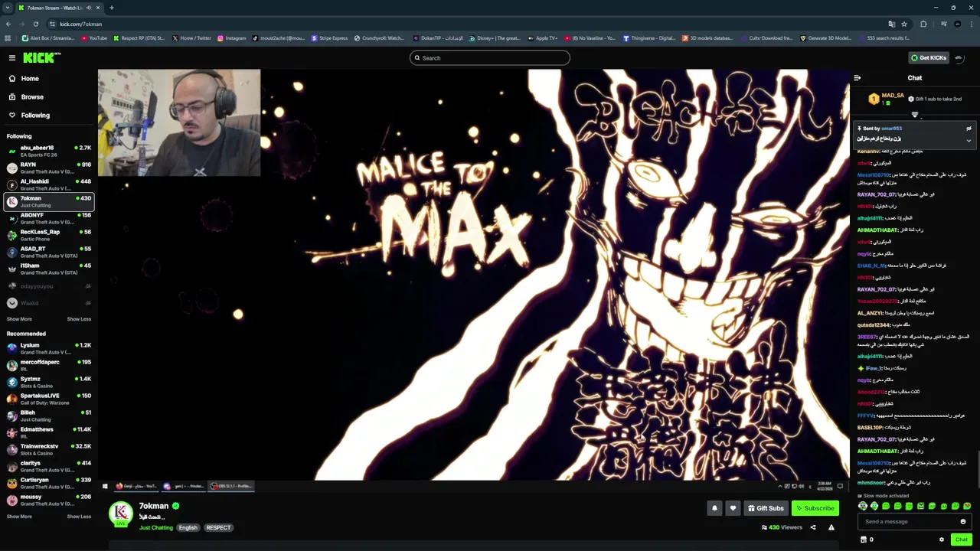Image resolution: width=980 pixels, height=551 pixels.
Task: Bookmark this page with star icon
Action: (904, 24)
